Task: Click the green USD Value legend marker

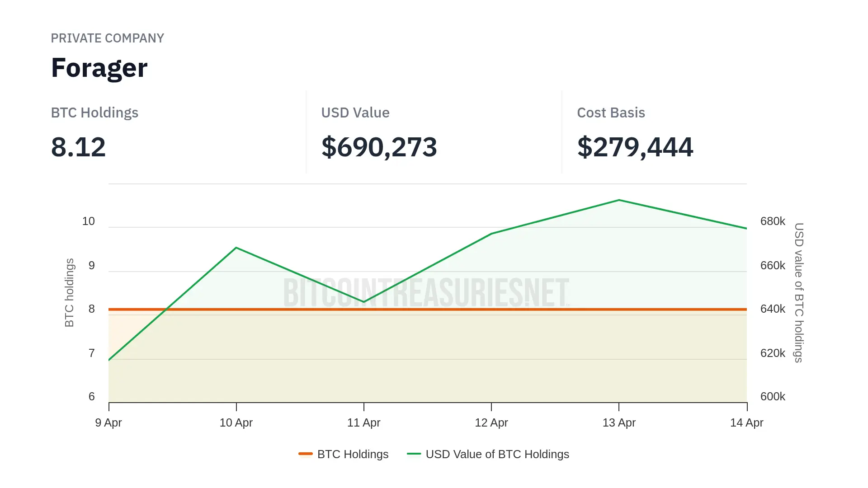Action: click(414, 454)
